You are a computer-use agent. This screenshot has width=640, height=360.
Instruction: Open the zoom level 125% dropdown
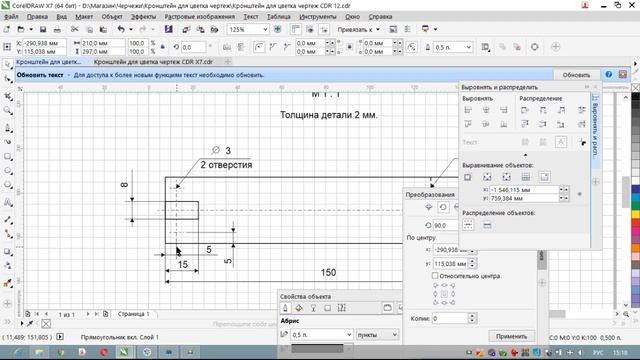265,29
